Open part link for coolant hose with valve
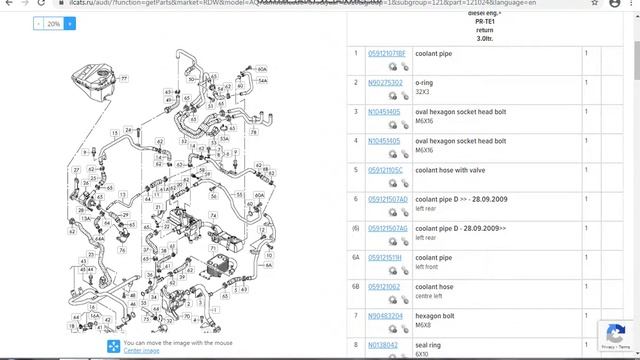640x360 pixels. click(x=385, y=170)
